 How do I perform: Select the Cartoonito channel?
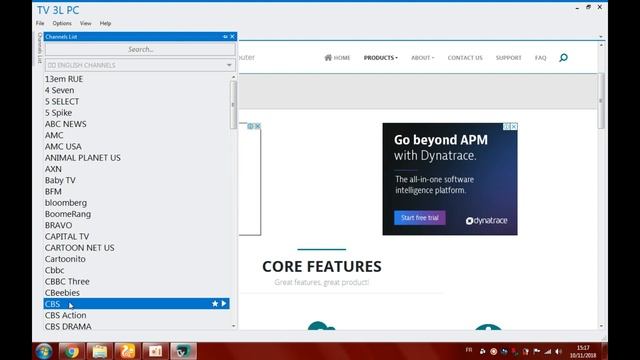(x=136, y=259)
